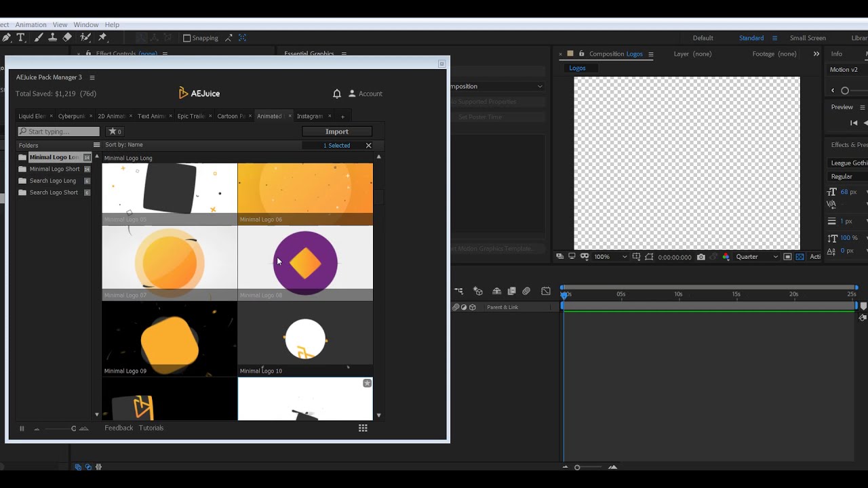This screenshot has width=868, height=488.
Task: Open the Graph Editor
Action: click(546, 291)
